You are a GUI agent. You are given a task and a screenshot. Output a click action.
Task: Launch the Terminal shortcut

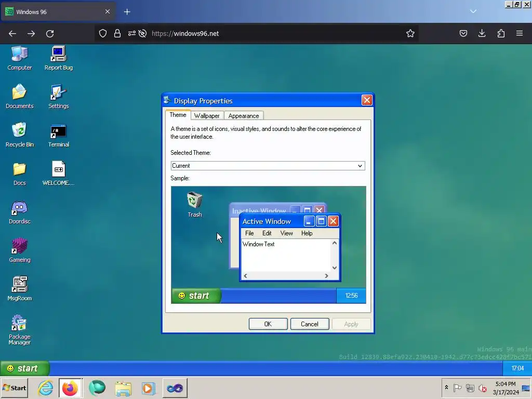pyautogui.click(x=58, y=135)
